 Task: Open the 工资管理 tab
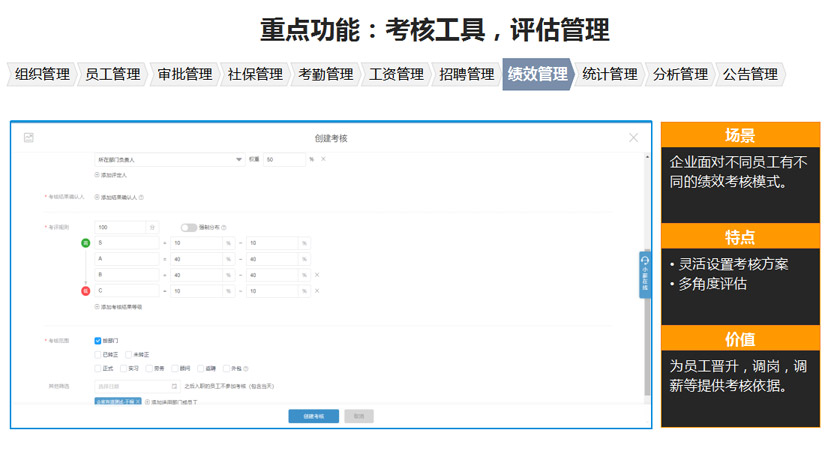pos(396,74)
